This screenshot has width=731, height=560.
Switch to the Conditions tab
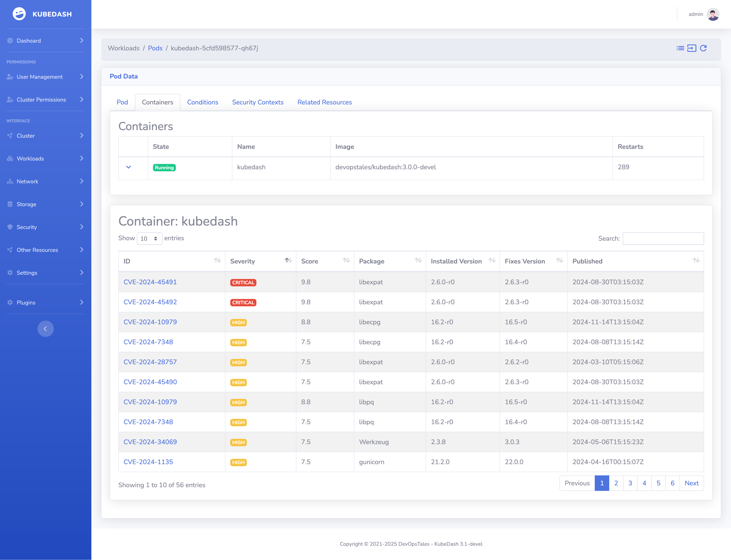[202, 102]
